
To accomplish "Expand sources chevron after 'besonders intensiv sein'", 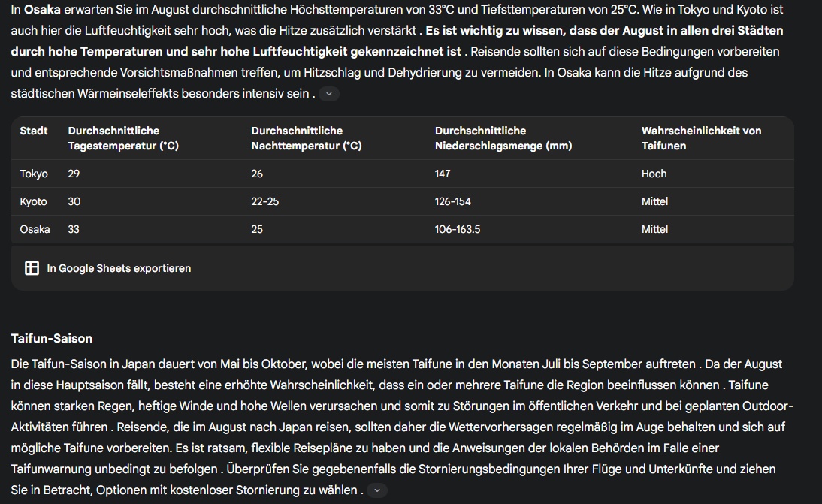I will [x=329, y=94].
